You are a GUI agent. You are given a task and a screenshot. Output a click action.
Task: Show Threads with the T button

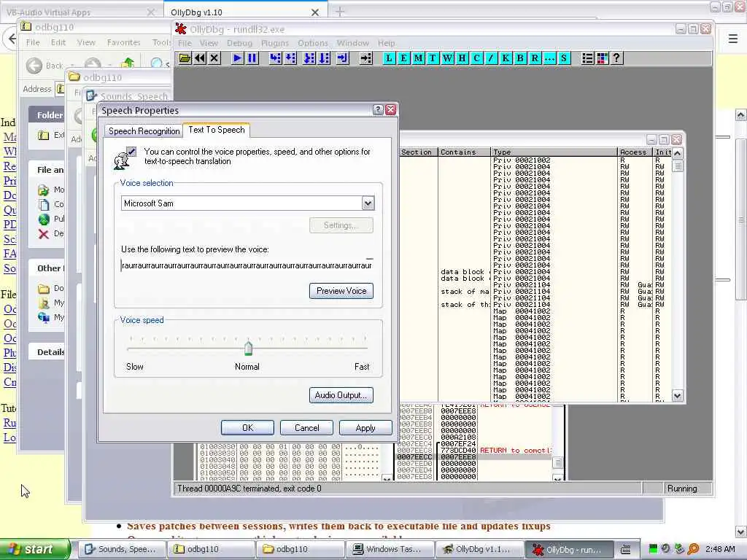point(433,58)
